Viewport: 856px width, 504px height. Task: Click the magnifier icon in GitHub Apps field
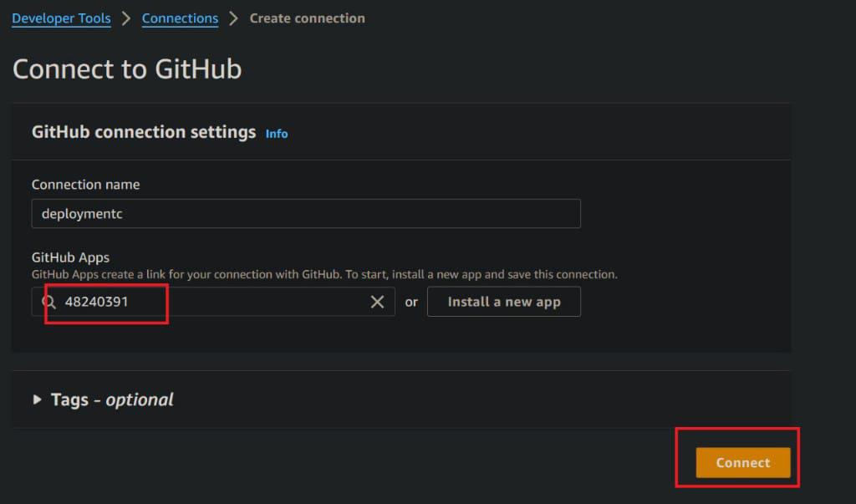(48, 302)
